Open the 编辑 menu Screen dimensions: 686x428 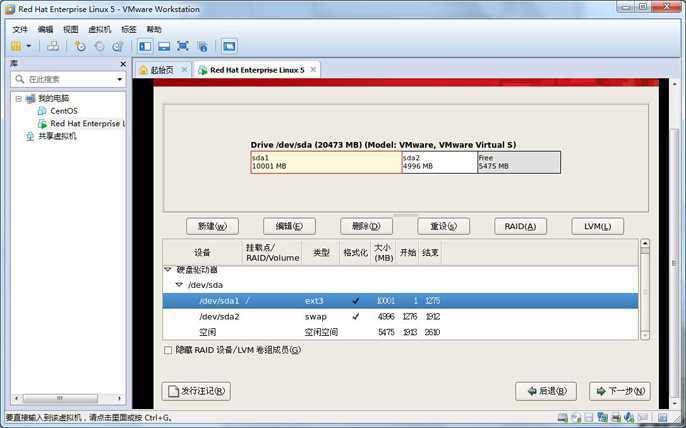[45, 29]
